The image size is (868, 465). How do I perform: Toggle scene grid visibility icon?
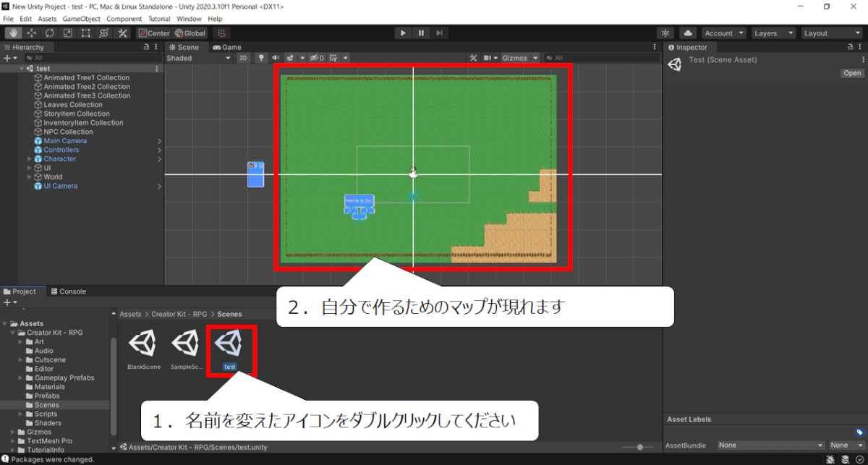(x=334, y=58)
